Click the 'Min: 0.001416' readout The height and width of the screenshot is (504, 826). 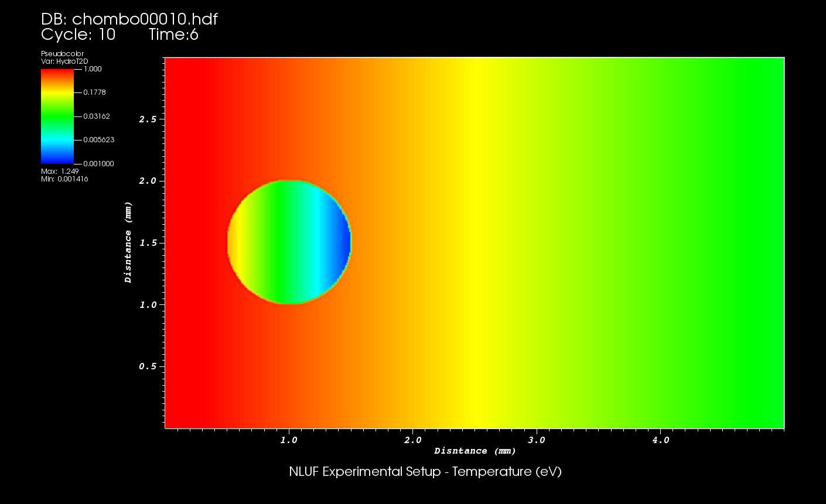coord(64,179)
